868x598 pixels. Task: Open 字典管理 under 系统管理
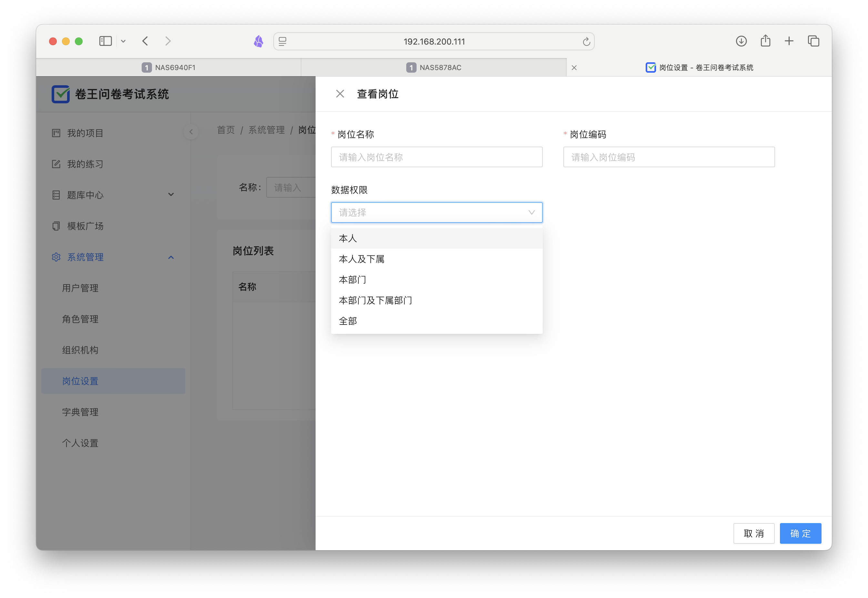point(113,412)
